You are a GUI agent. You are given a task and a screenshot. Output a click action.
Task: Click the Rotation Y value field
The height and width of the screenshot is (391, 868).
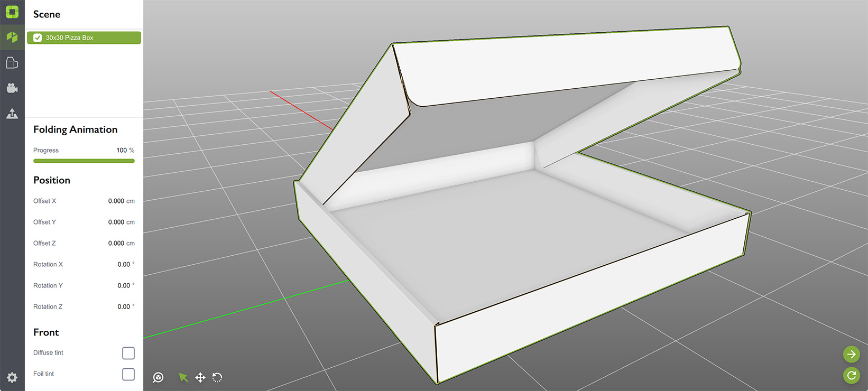(124, 285)
